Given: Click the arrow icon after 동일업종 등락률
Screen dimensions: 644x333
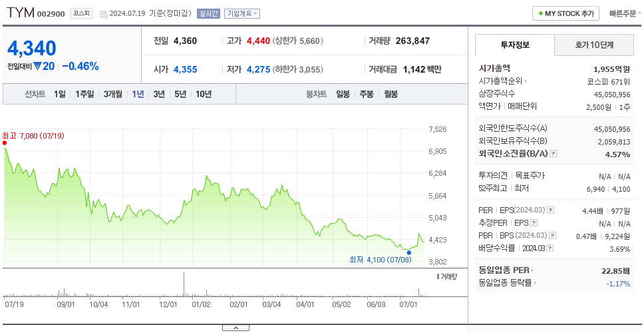Looking at the screenshot, I should pos(535,283).
